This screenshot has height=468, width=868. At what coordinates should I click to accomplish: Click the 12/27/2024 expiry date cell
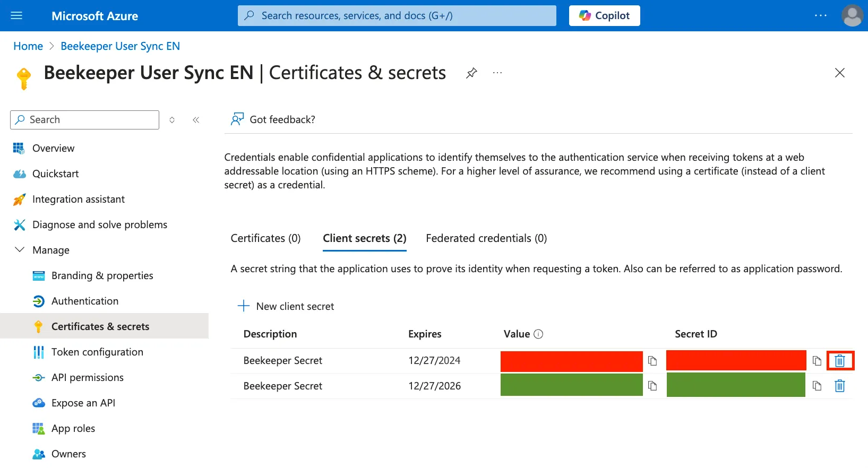434,360
